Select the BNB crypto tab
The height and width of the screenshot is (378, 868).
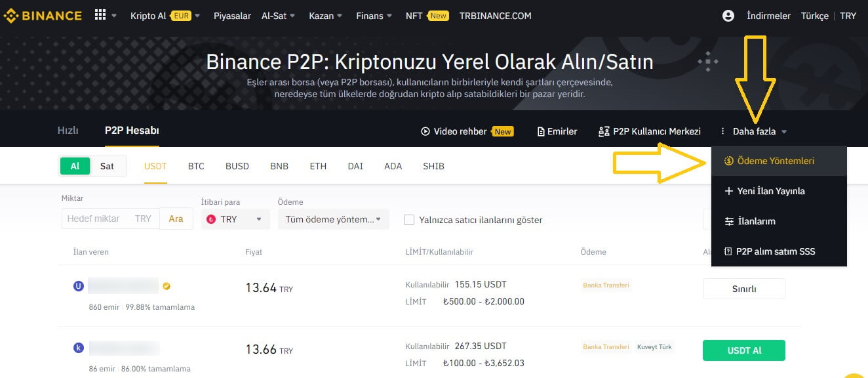point(279,166)
